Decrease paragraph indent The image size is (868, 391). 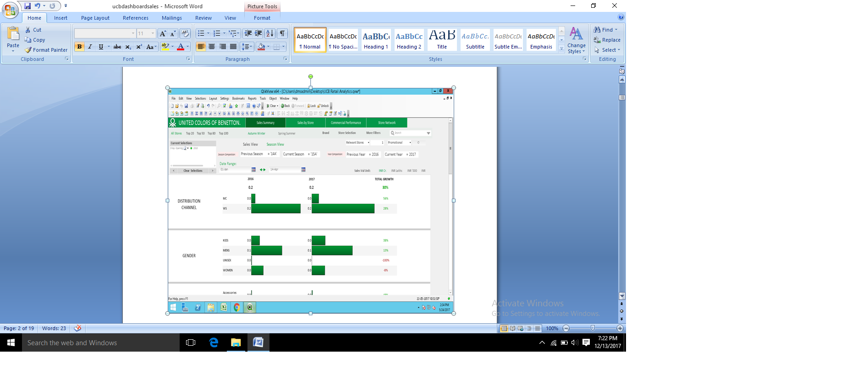248,33
